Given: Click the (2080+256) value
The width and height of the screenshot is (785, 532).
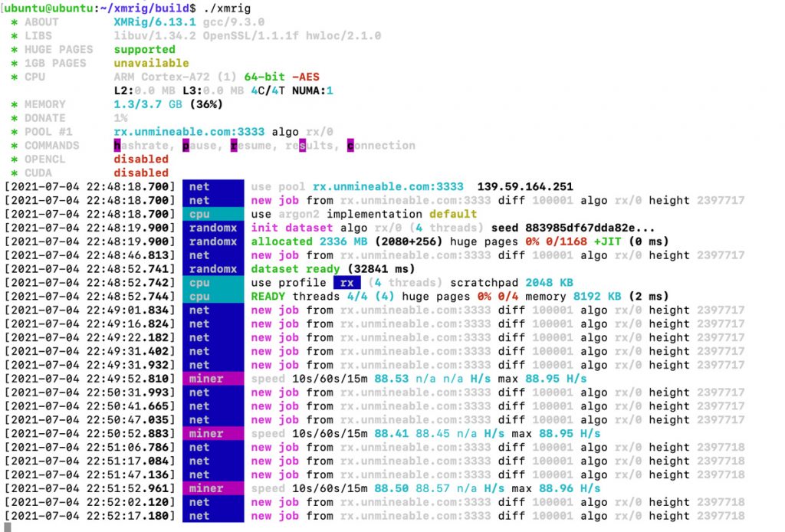Looking at the screenshot, I should 409,241.
